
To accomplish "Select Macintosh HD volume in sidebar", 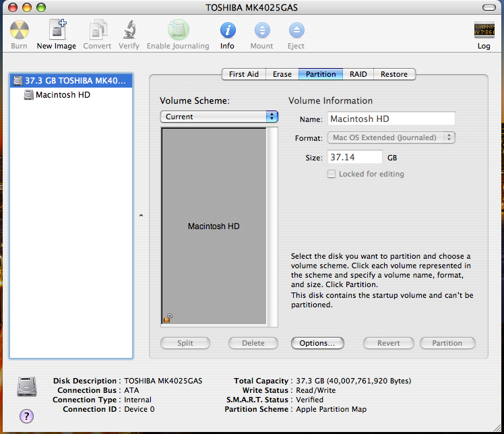I will pos(71,95).
